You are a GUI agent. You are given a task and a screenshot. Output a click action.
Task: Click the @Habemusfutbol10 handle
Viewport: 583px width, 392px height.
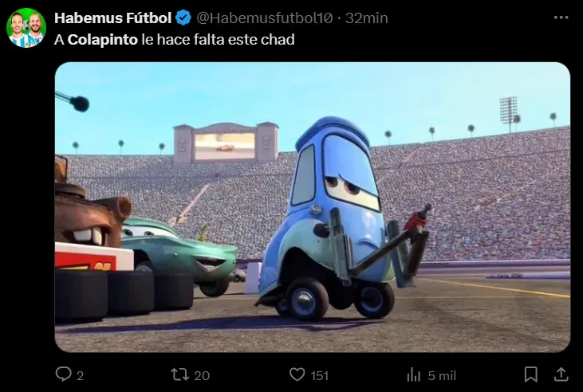264,18
